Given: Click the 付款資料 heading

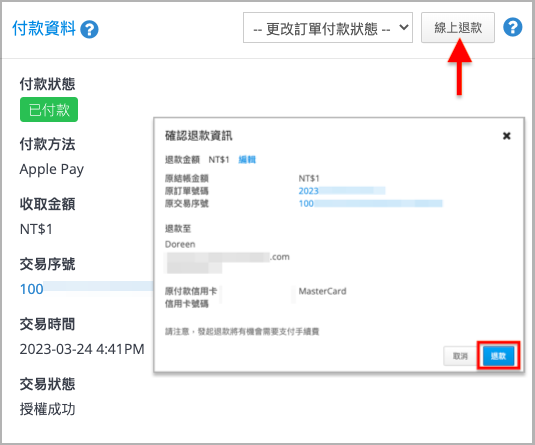Looking at the screenshot, I should [44, 28].
